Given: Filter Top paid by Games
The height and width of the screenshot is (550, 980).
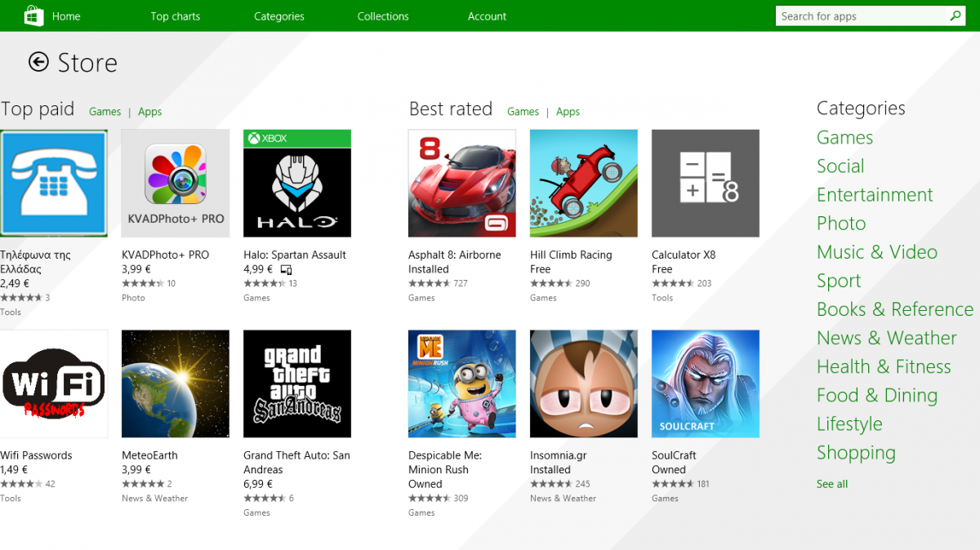Looking at the screenshot, I should coord(105,112).
